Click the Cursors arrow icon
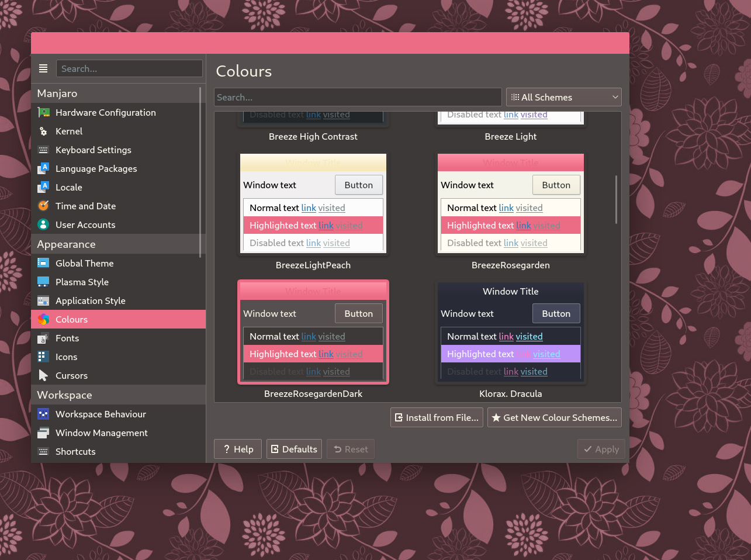The width and height of the screenshot is (751, 560). click(x=43, y=375)
